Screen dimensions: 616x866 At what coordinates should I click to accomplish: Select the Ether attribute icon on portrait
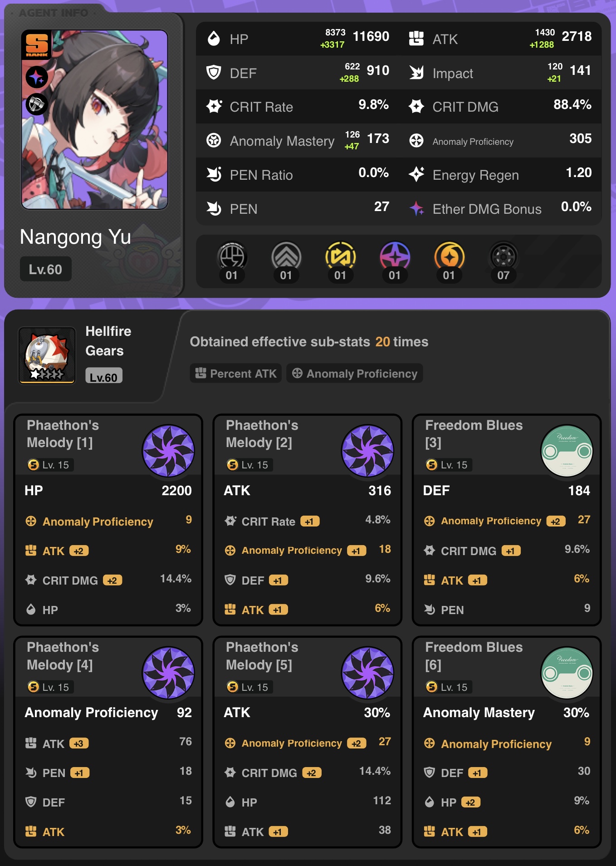coord(37,77)
